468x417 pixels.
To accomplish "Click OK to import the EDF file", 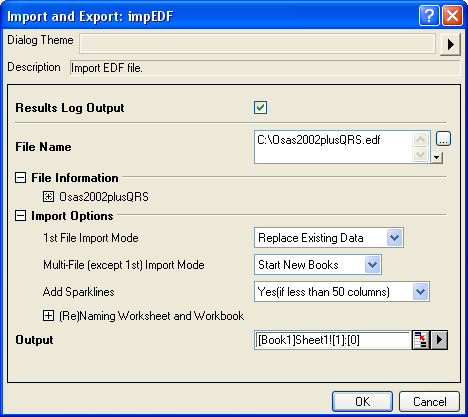I will click(362, 402).
